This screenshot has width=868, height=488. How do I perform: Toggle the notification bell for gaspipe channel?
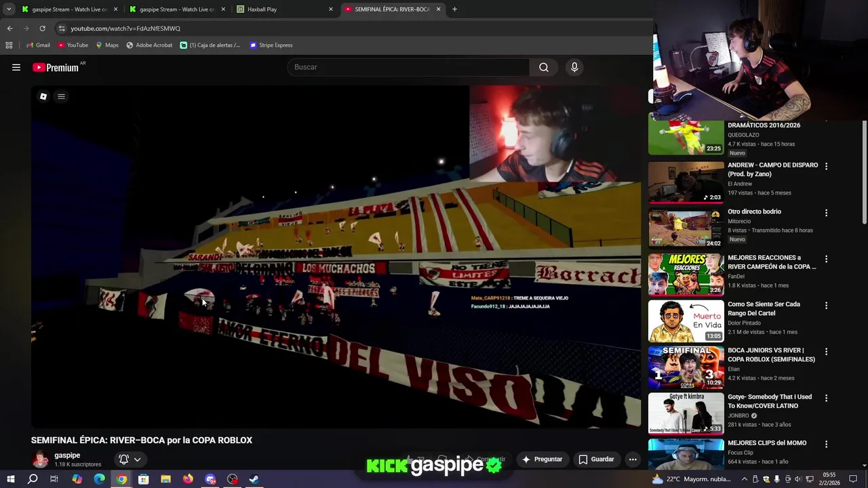(x=123, y=459)
